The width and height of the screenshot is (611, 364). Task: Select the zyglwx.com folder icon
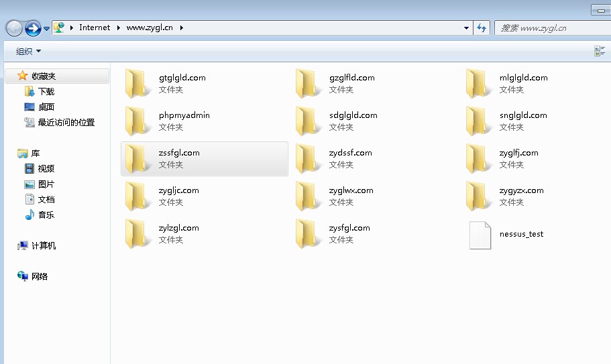[307, 196]
